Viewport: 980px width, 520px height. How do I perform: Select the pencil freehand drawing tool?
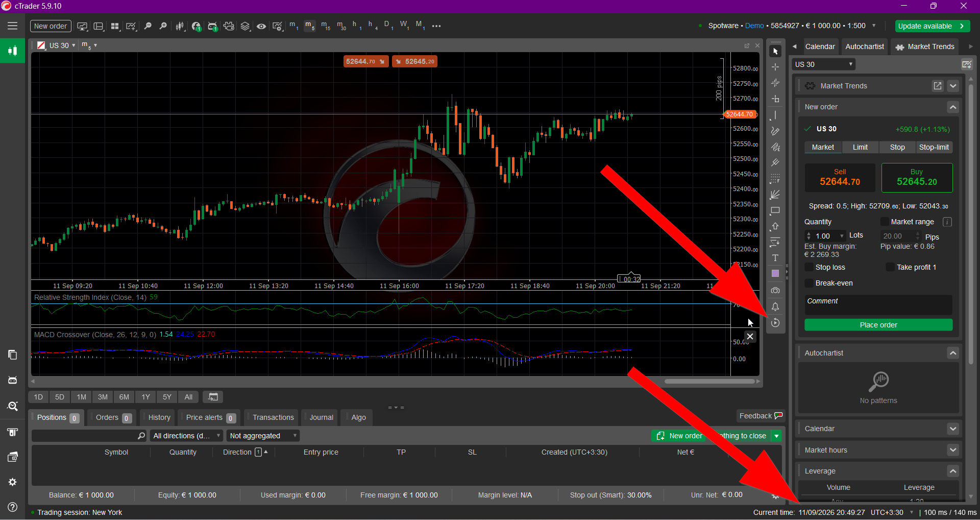click(775, 131)
